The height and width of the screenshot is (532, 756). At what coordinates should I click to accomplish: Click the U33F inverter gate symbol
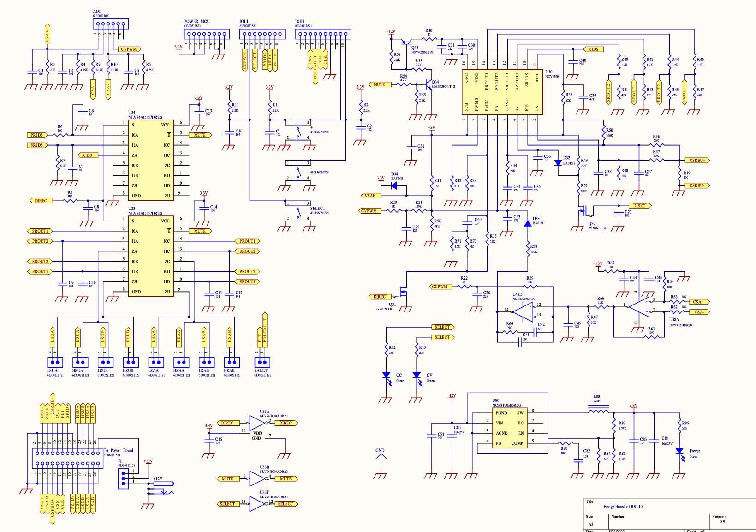(257, 504)
